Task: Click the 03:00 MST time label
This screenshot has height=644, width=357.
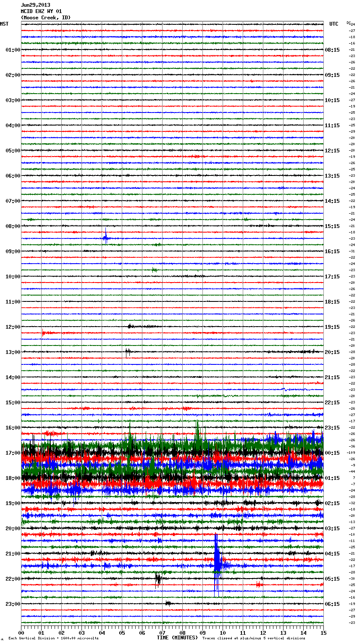Action: pyautogui.click(x=13, y=100)
